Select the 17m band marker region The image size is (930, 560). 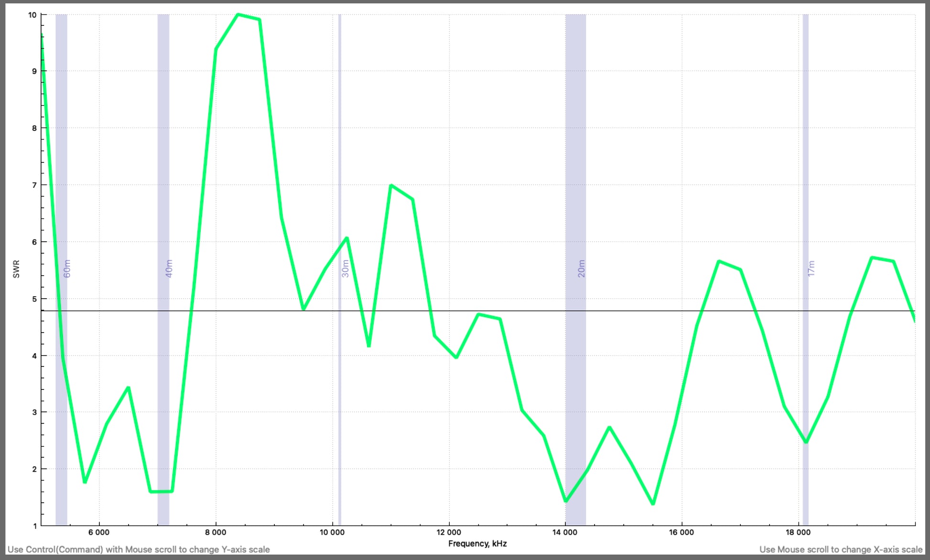pos(807,268)
